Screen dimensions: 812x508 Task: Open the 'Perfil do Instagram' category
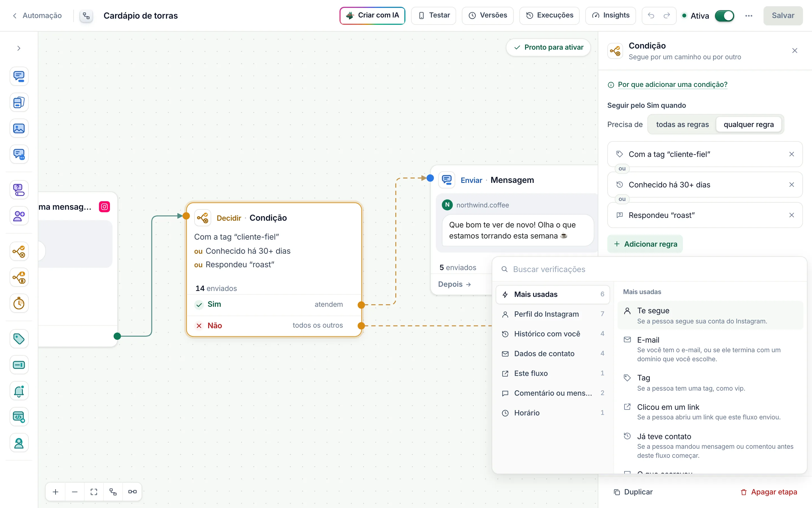(553, 314)
